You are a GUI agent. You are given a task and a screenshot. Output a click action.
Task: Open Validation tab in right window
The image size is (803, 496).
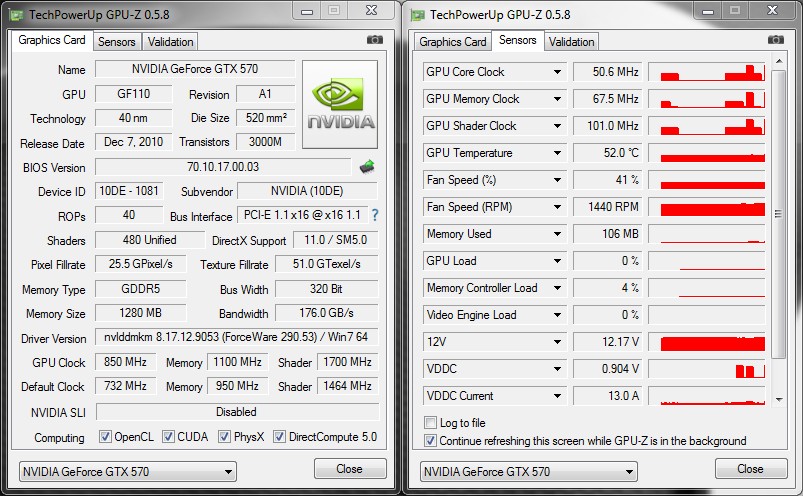click(572, 41)
